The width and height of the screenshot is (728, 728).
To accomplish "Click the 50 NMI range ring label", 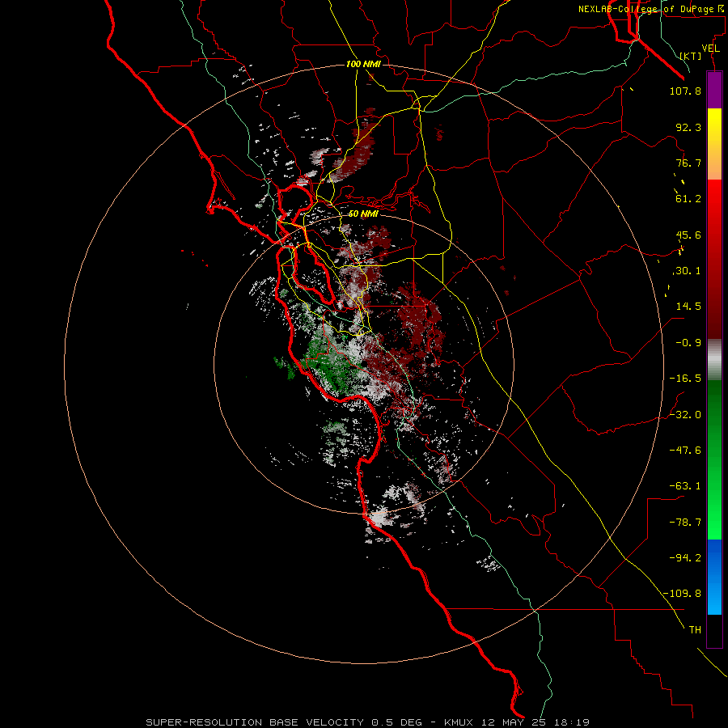I will (363, 214).
